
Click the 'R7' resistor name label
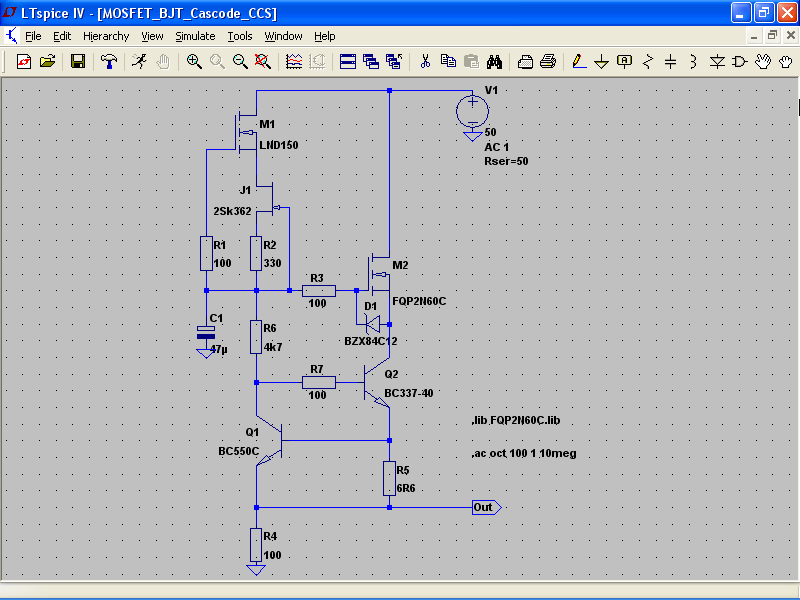tap(317, 369)
